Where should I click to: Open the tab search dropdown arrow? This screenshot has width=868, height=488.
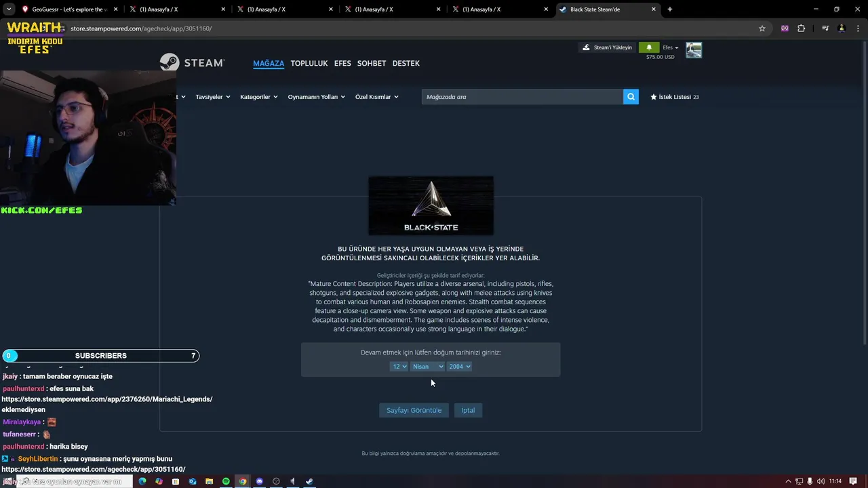[x=9, y=9]
